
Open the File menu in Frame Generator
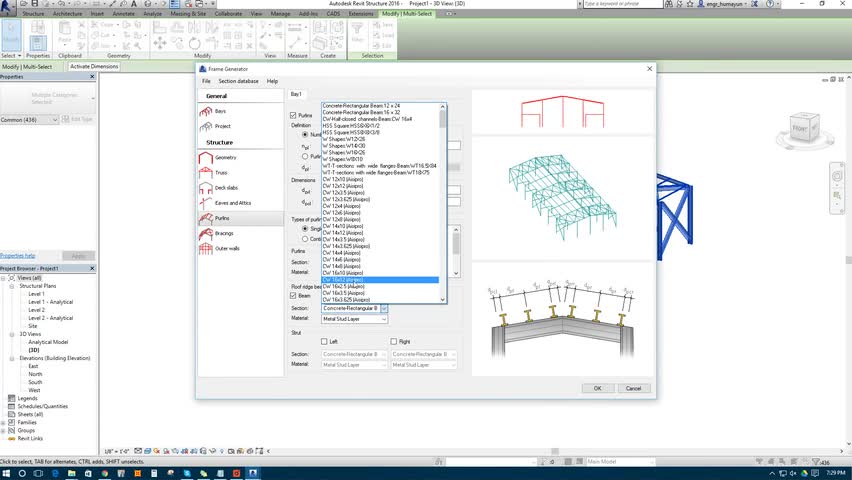(206, 81)
